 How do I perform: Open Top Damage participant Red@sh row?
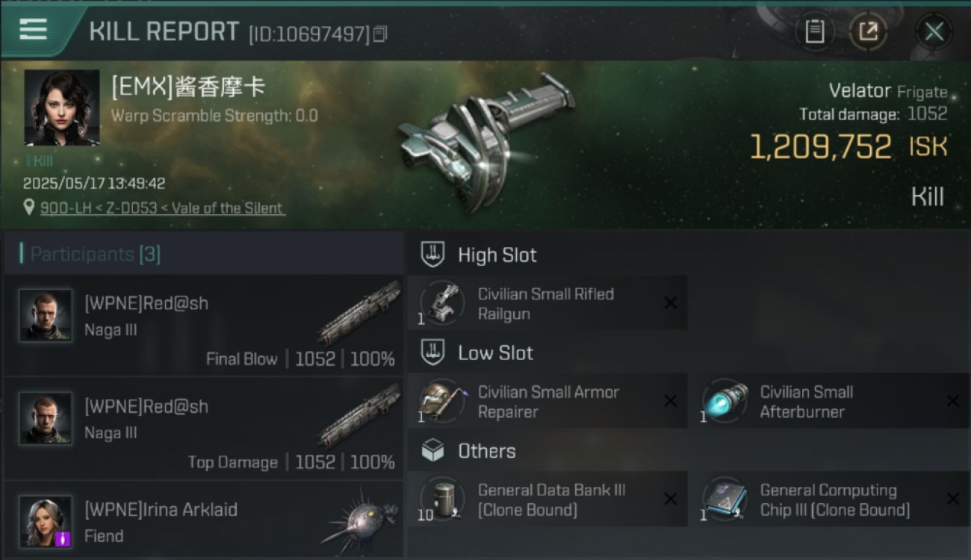point(203,428)
